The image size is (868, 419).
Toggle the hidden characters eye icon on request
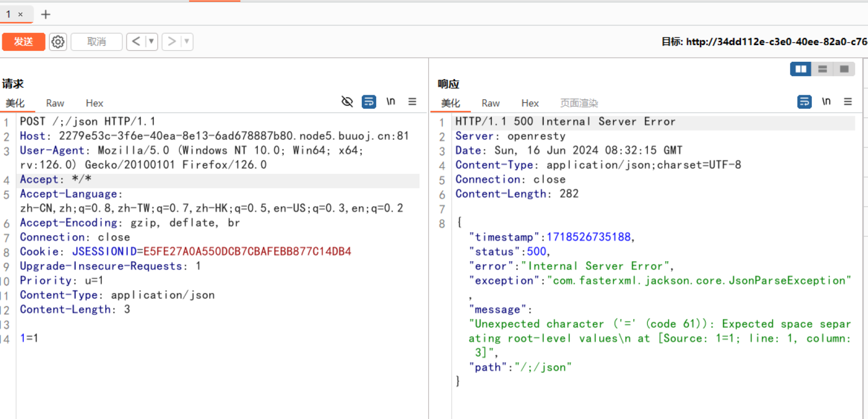click(x=347, y=101)
